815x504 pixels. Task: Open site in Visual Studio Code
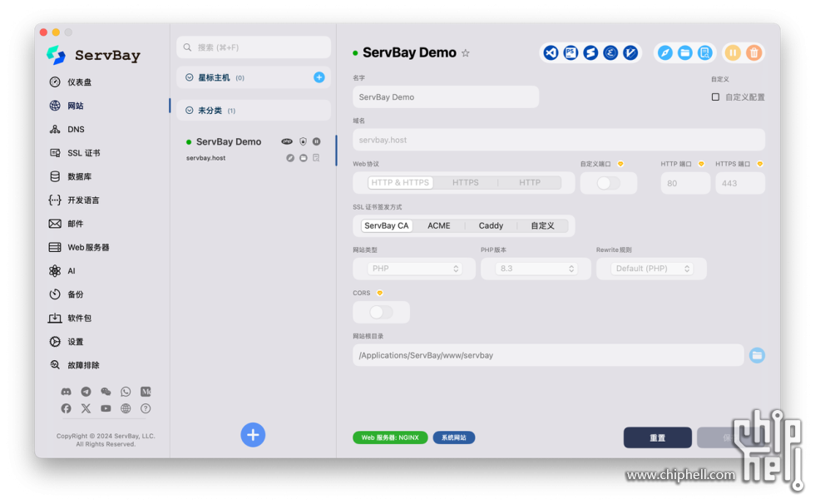pyautogui.click(x=551, y=52)
